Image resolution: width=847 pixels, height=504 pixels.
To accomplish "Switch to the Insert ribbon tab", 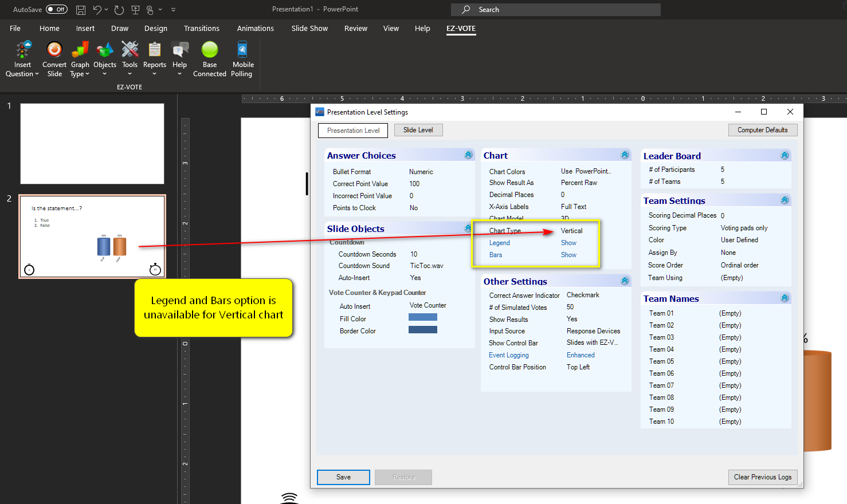I will (85, 28).
